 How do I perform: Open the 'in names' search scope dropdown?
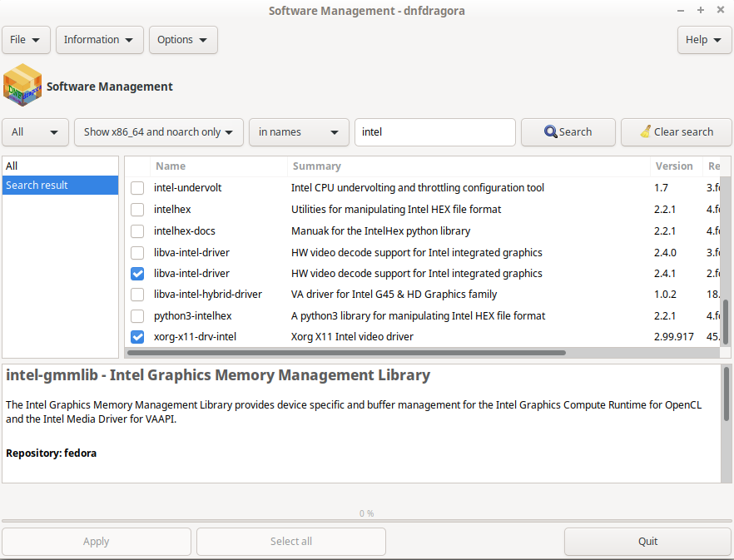[x=299, y=132]
